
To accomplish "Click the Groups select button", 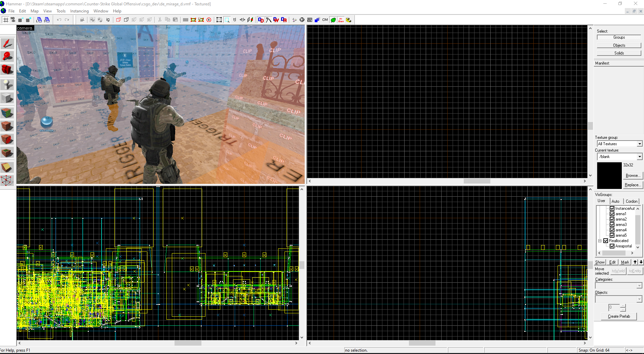I will pos(619,37).
